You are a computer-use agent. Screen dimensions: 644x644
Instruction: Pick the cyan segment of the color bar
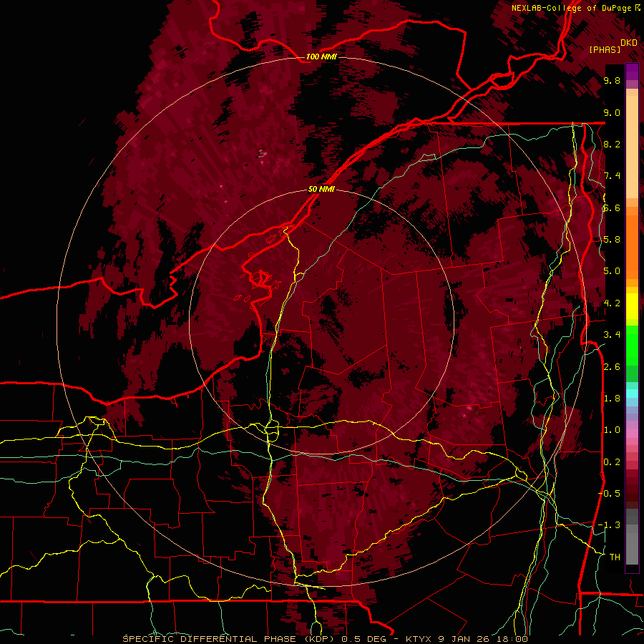pos(632,394)
